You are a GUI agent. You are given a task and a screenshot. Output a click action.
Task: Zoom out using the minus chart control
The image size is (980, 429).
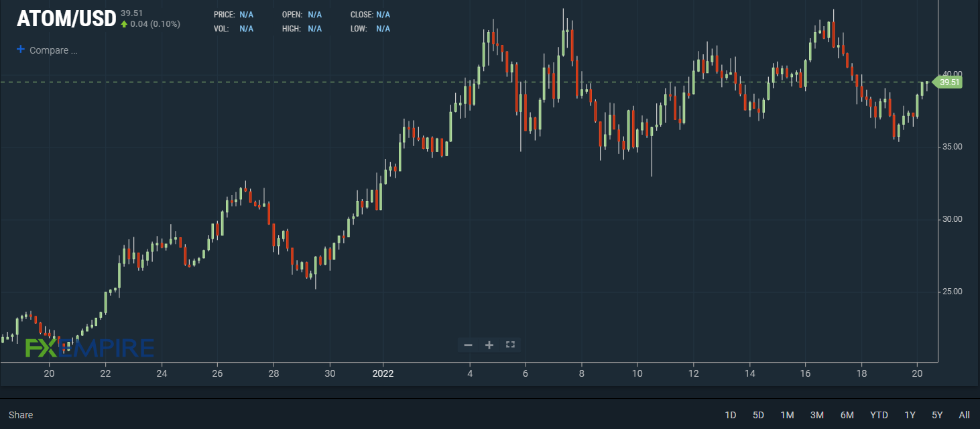pos(468,344)
